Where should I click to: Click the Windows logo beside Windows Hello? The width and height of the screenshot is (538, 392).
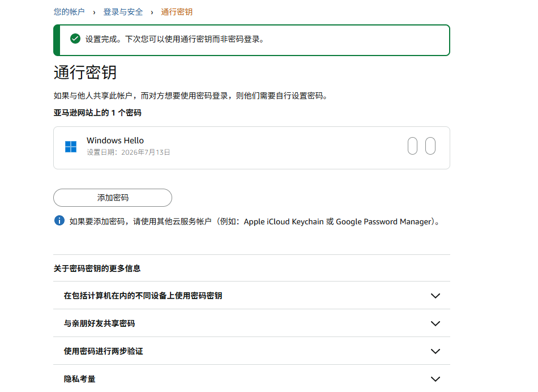tap(71, 147)
